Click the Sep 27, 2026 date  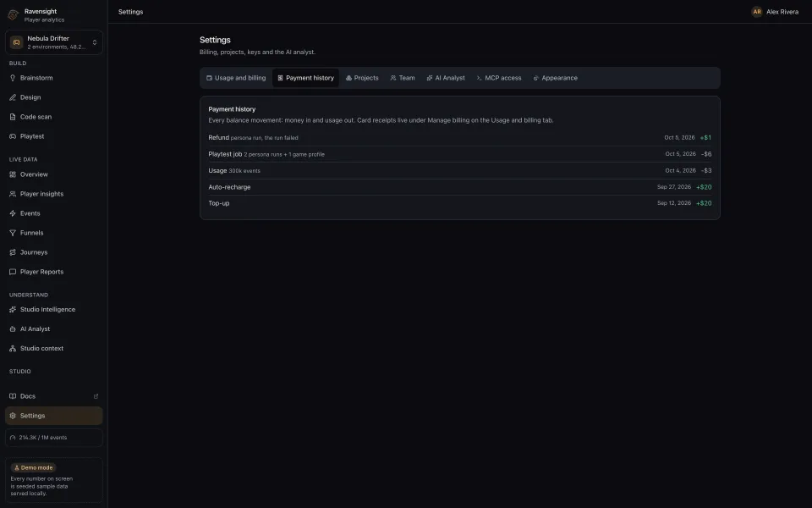pos(674,186)
